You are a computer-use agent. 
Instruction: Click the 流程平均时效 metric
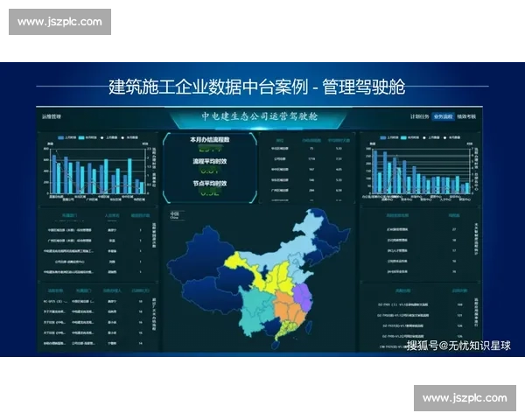210,161
